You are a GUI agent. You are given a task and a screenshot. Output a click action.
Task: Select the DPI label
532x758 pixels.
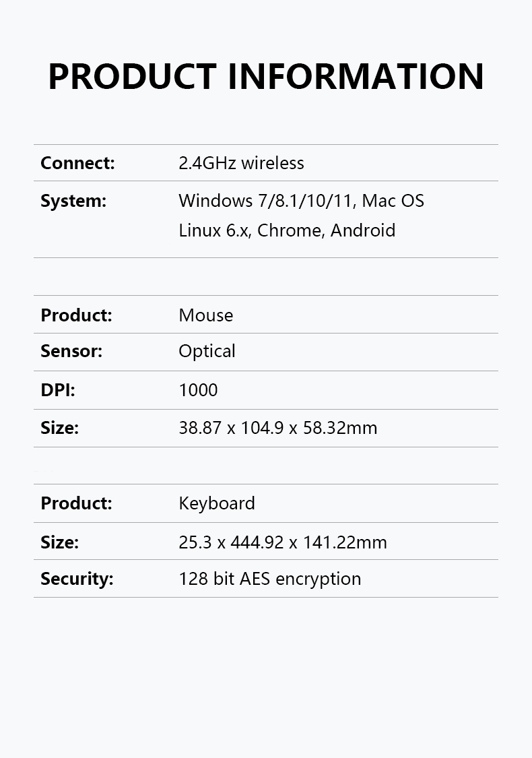57,389
